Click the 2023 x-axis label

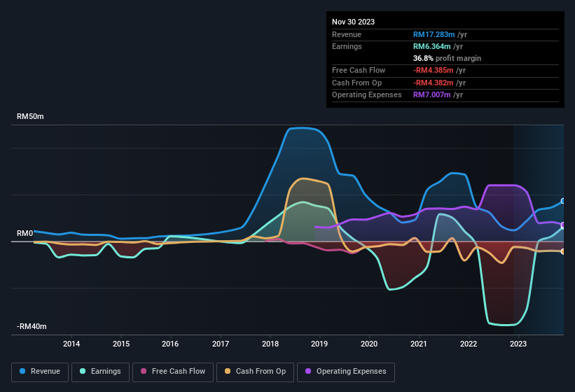518,344
